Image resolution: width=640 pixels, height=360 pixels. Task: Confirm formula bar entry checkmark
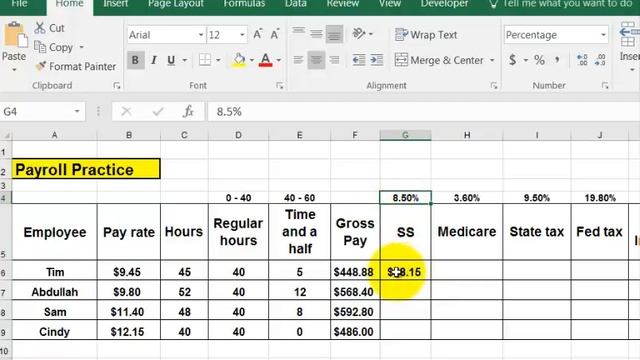point(158,111)
